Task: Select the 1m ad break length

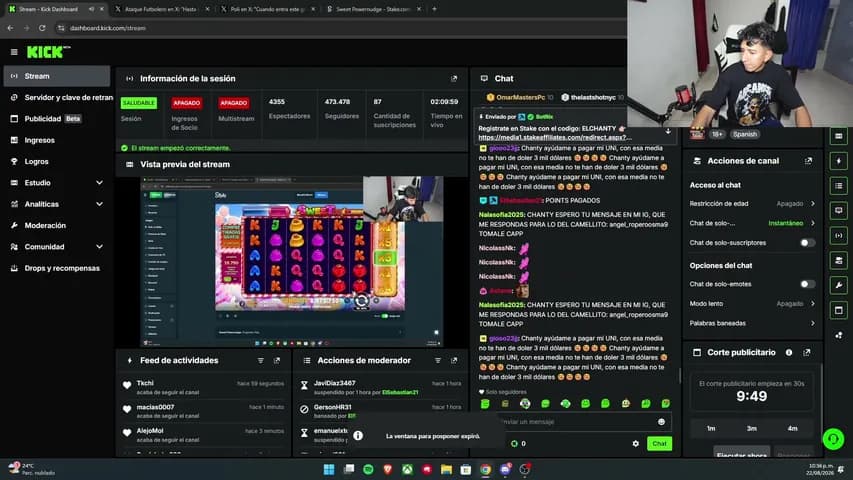Action: pyautogui.click(x=711, y=429)
